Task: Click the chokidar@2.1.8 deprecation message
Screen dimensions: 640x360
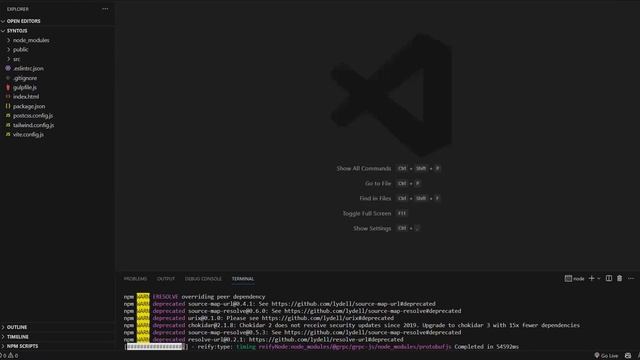Action: (x=384, y=325)
